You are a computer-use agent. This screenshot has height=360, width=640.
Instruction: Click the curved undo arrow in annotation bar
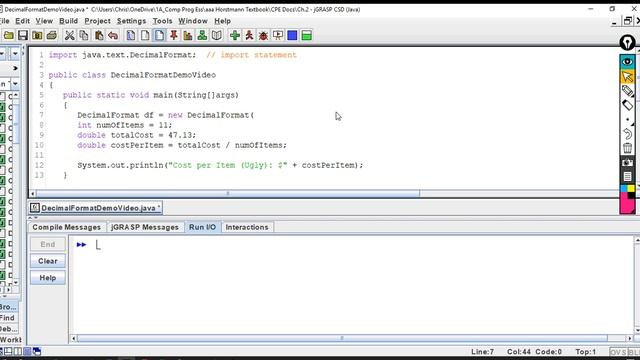(x=627, y=134)
